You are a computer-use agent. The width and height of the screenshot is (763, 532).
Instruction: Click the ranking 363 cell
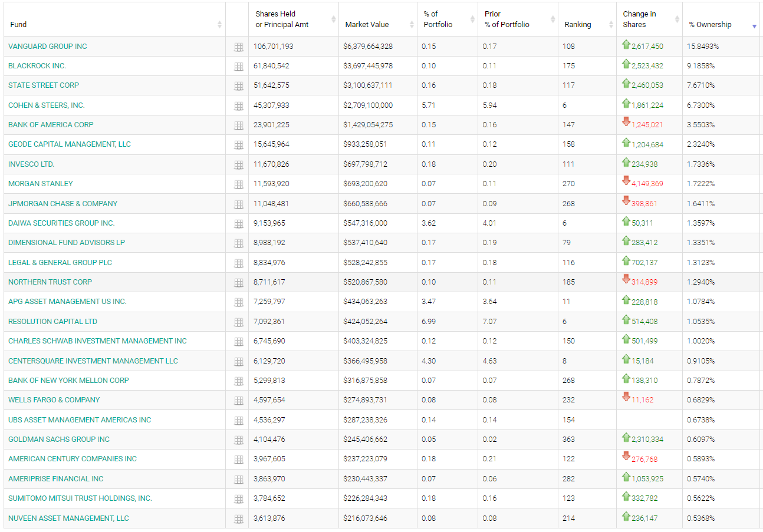568,440
